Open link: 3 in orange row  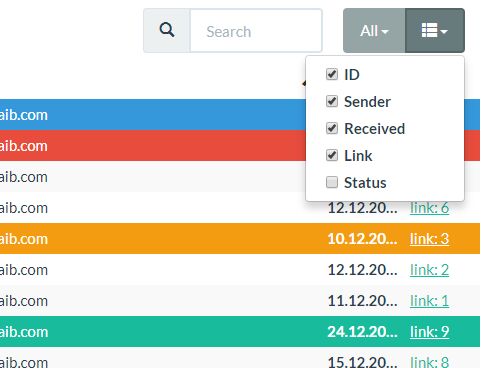coord(429,239)
